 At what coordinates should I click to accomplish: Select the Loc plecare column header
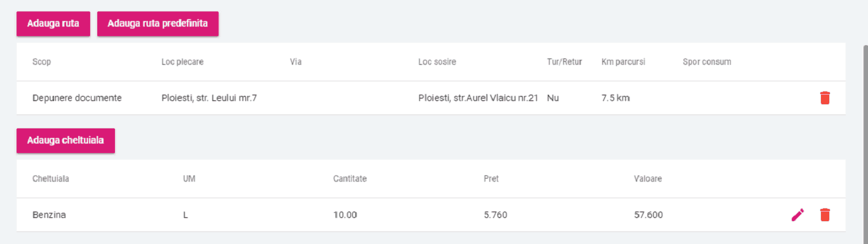[182, 62]
